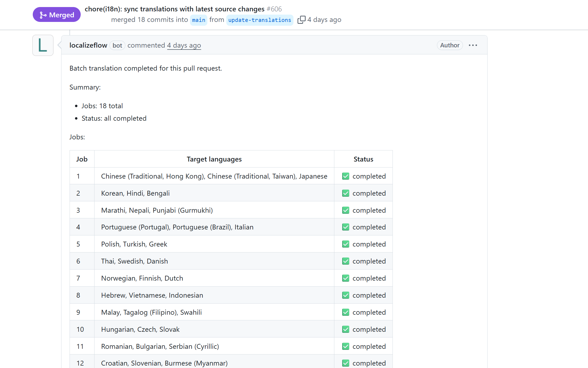Open pull request title chore(i18n) sync translations
The image size is (588, 368).
[174, 9]
